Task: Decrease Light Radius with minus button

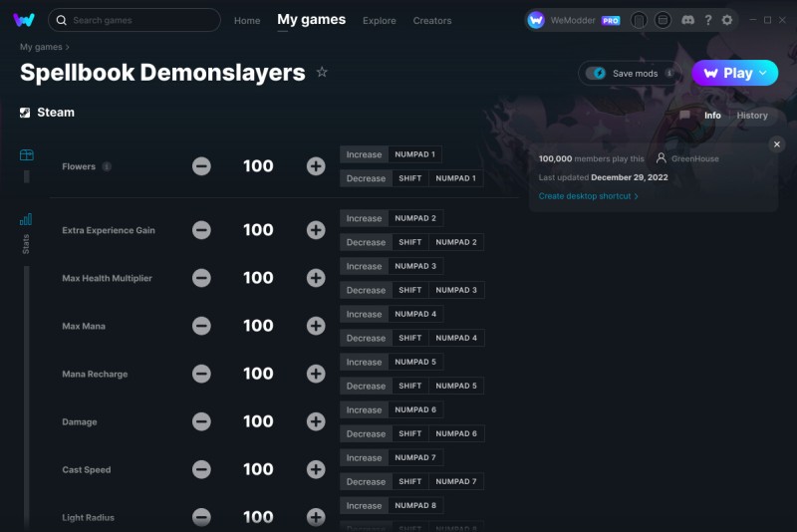Action: 201,517
